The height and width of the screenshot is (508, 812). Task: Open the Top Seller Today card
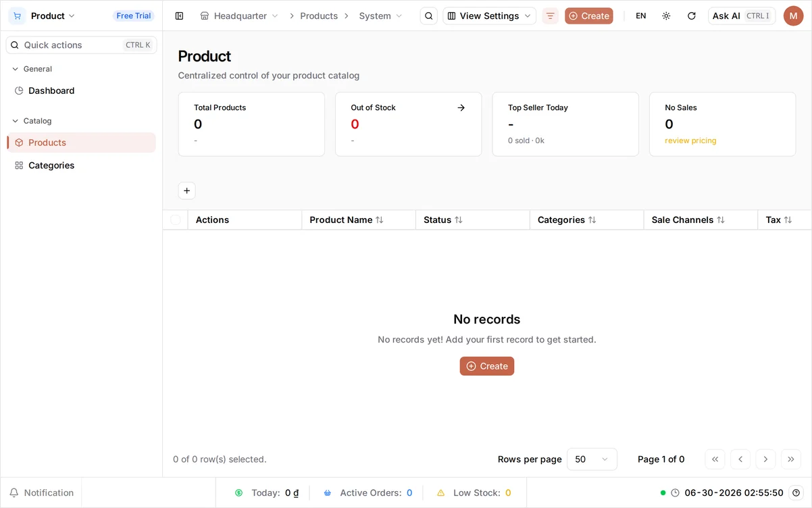(565, 124)
